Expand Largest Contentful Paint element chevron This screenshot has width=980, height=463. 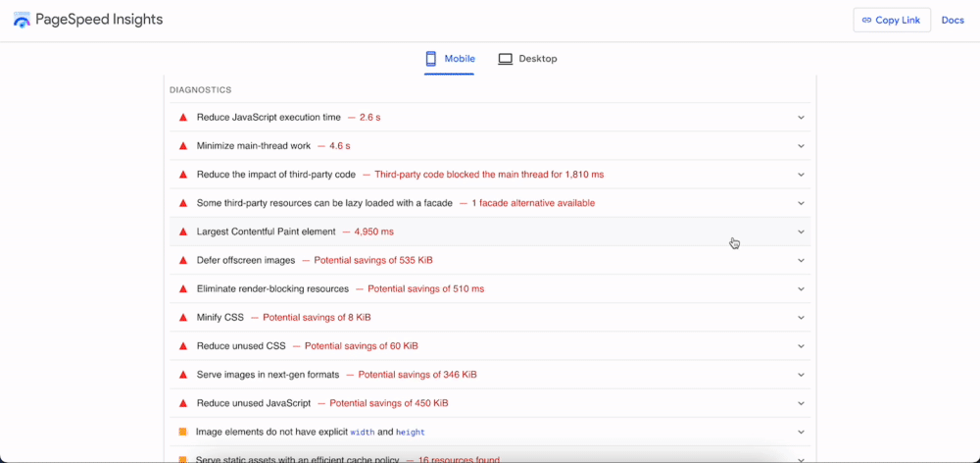point(801,232)
